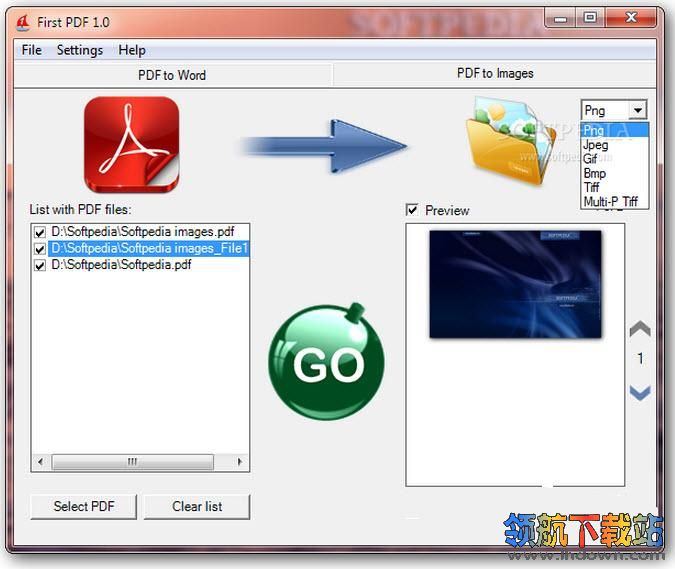Image resolution: width=675 pixels, height=569 pixels.
Task: Click the file list scroll right arrow
Action: (x=240, y=462)
